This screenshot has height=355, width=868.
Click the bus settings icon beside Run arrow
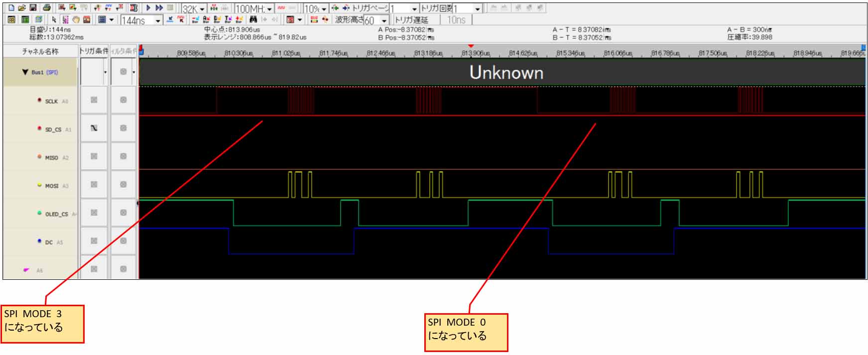[133, 8]
